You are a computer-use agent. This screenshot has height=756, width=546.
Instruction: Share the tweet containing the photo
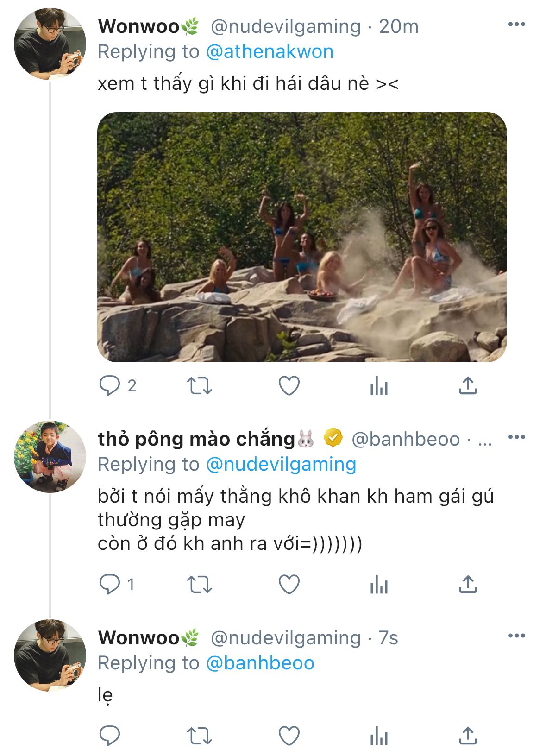tap(468, 386)
